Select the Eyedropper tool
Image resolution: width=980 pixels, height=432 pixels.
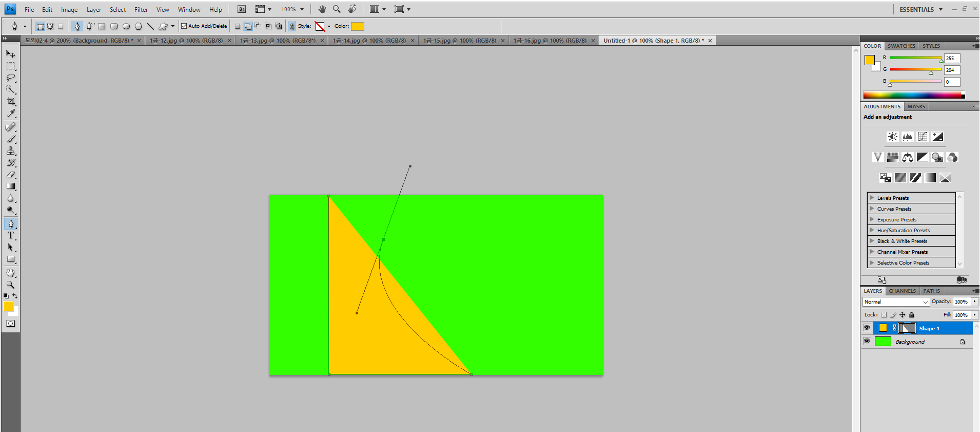tap(11, 114)
